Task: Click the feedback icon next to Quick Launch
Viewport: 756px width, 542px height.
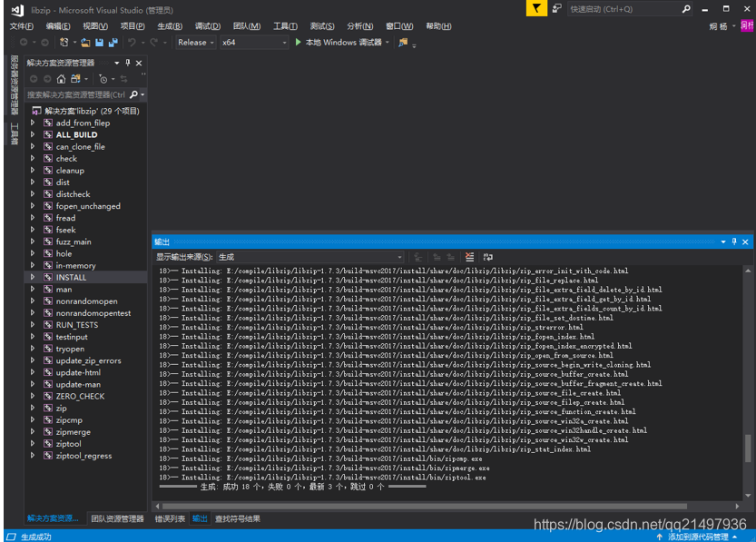Action: coord(557,9)
